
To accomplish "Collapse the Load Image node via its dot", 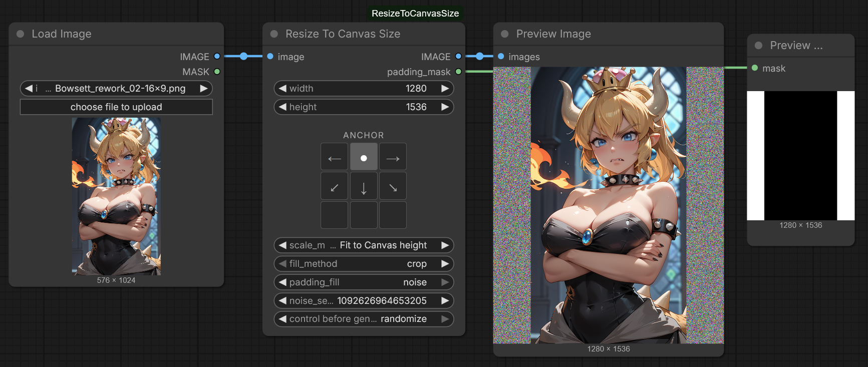I will (x=21, y=34).
